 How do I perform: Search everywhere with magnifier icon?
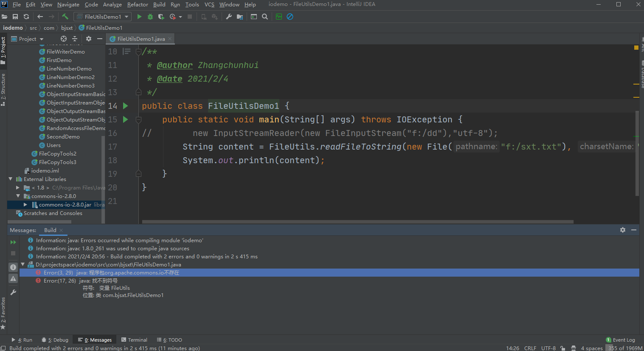click(265, 17)
